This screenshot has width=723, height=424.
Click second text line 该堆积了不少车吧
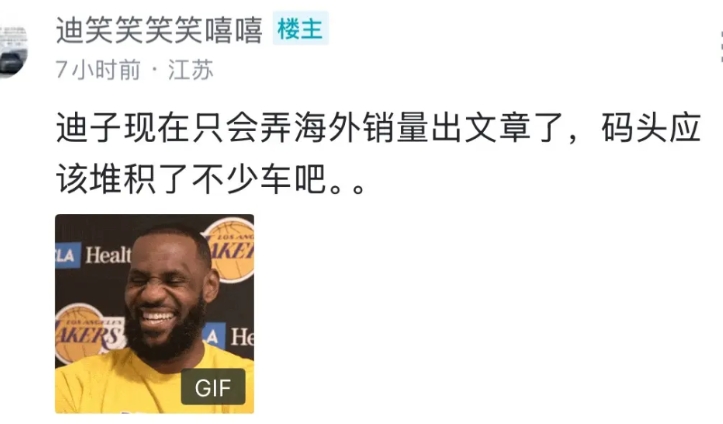pyautogui.click(x=211, y=178)
